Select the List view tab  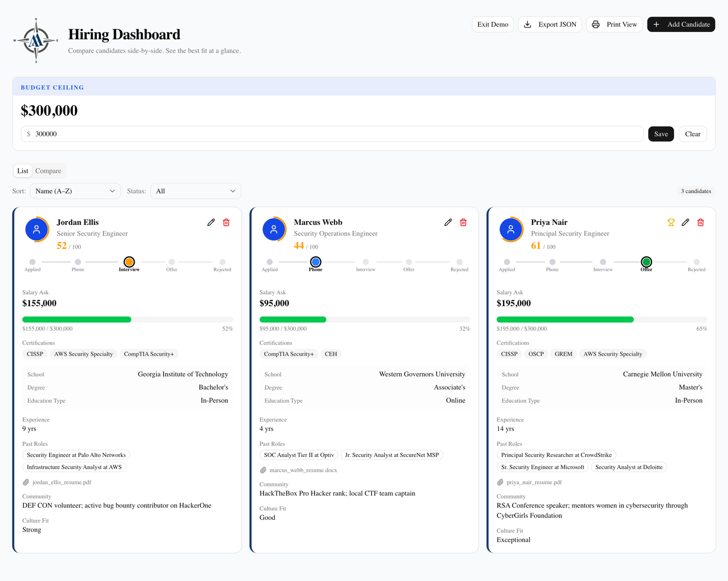[23, 171]
